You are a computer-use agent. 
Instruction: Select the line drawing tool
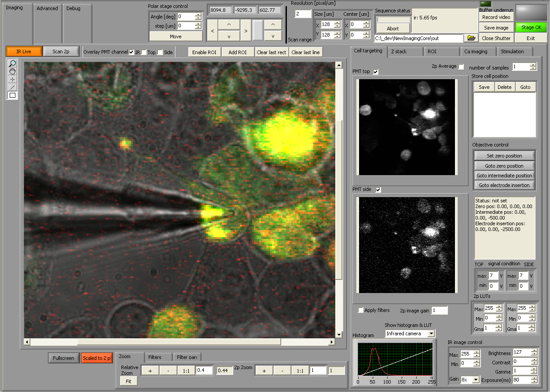point(12,88)
